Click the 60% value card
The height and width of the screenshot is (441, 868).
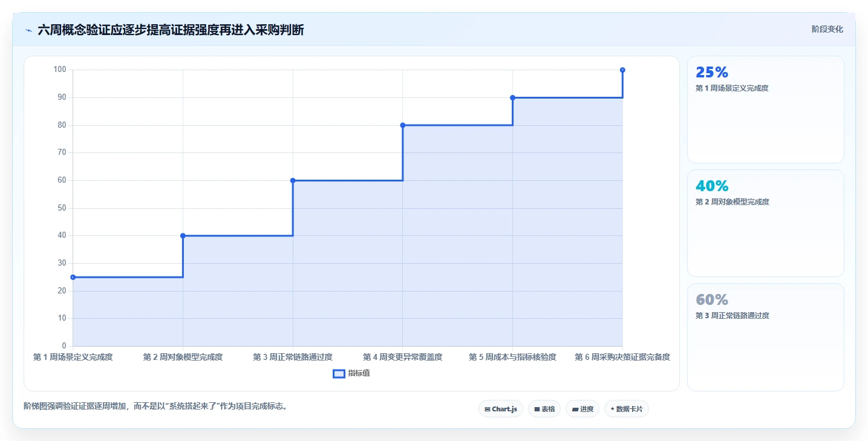click(x=766, y=337)
